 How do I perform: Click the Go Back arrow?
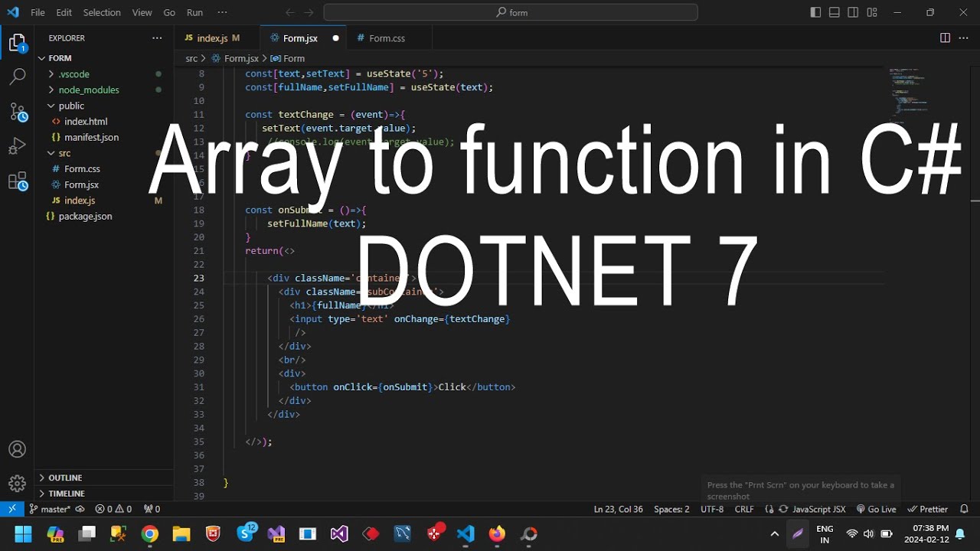point(289,12)
